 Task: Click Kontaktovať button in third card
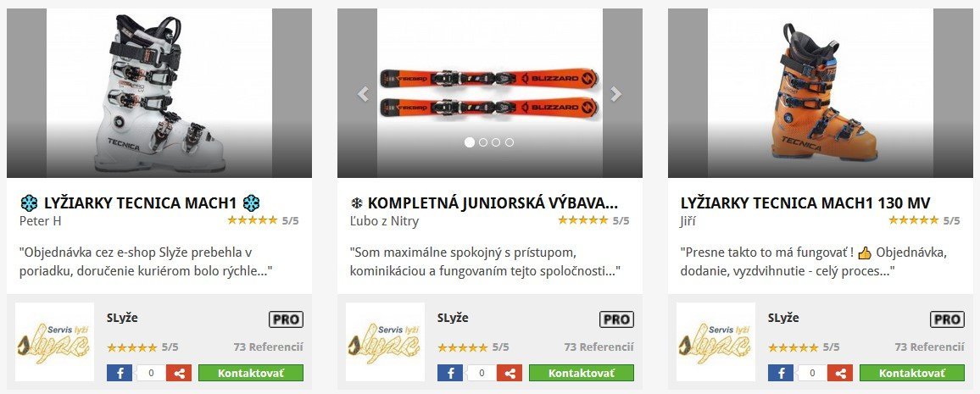tap(912, 374)
